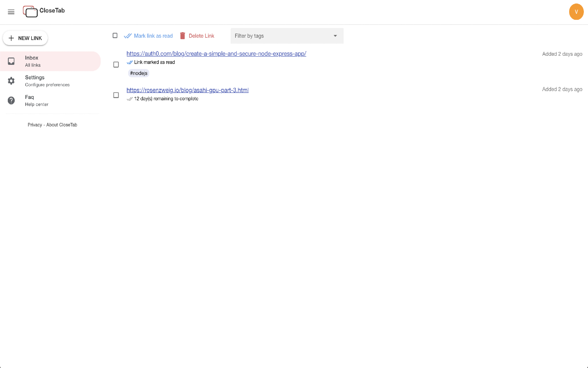This screenshot has height=368, width=588.
Task: Open the user avatar circle
Action: click(577, 11)
